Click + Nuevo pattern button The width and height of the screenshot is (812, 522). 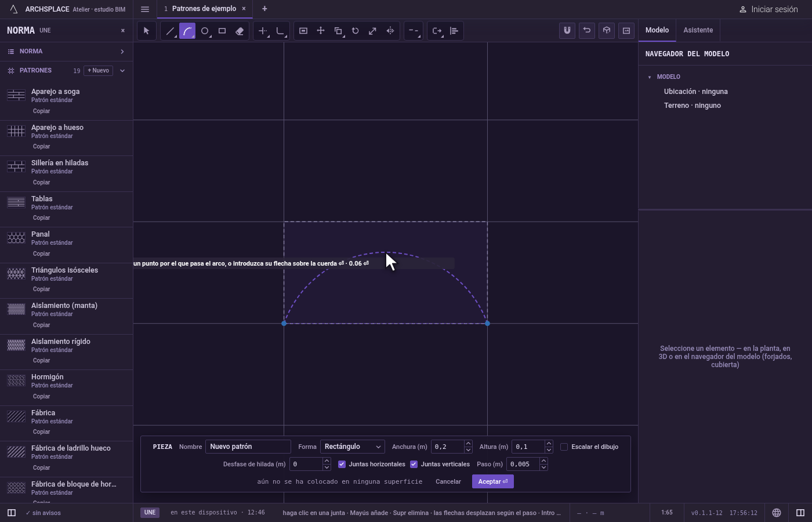[x=99, y=71]
